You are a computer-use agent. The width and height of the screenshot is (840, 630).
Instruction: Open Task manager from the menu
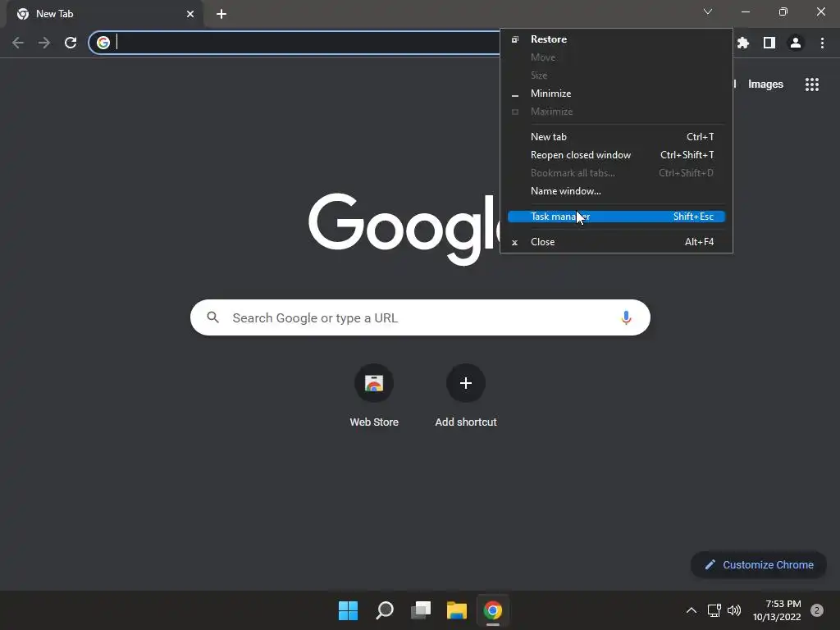coord(616,217)
